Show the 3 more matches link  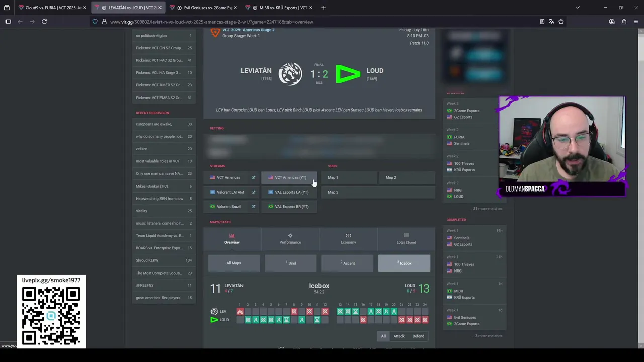(487, 336)
